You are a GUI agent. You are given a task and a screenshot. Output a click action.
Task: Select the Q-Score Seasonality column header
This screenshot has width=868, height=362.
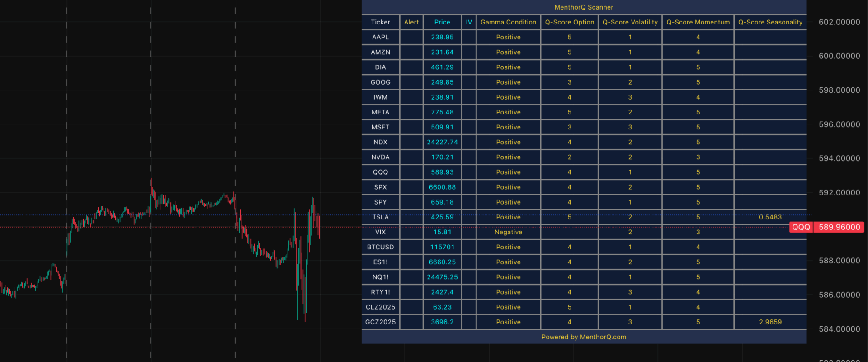tap(770, 22)
